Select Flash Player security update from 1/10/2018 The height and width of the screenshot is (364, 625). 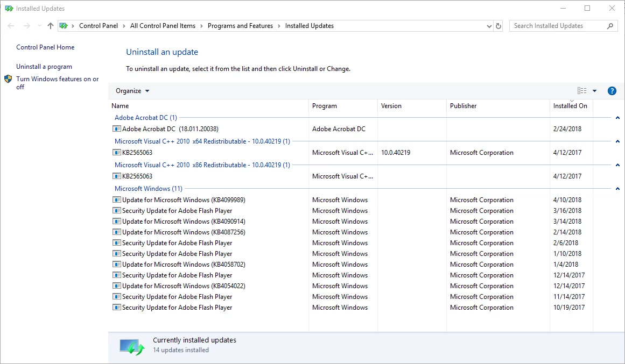177,254
